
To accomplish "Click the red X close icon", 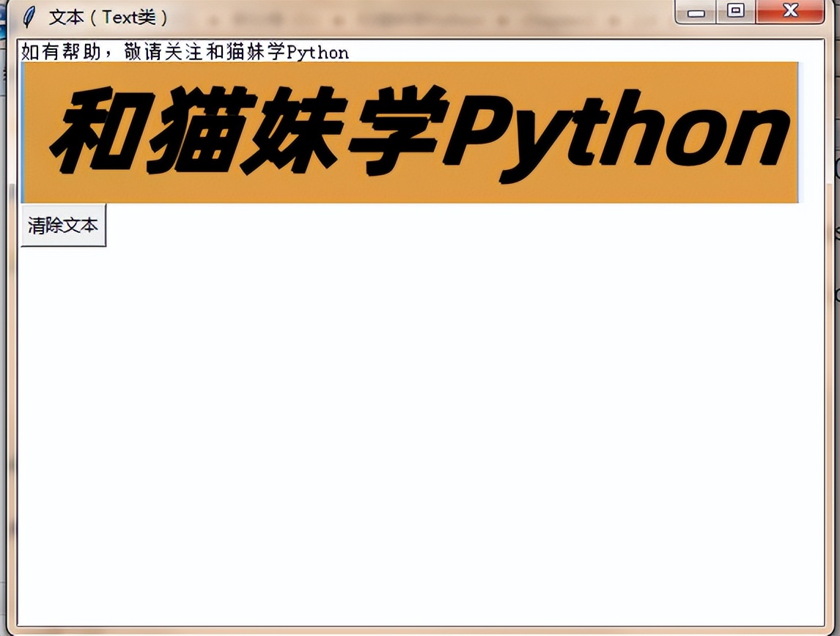I will 789,12.
